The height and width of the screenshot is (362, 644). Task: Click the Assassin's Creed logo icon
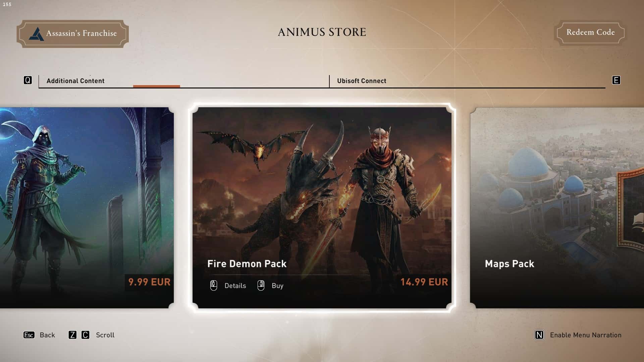(36, 34)
